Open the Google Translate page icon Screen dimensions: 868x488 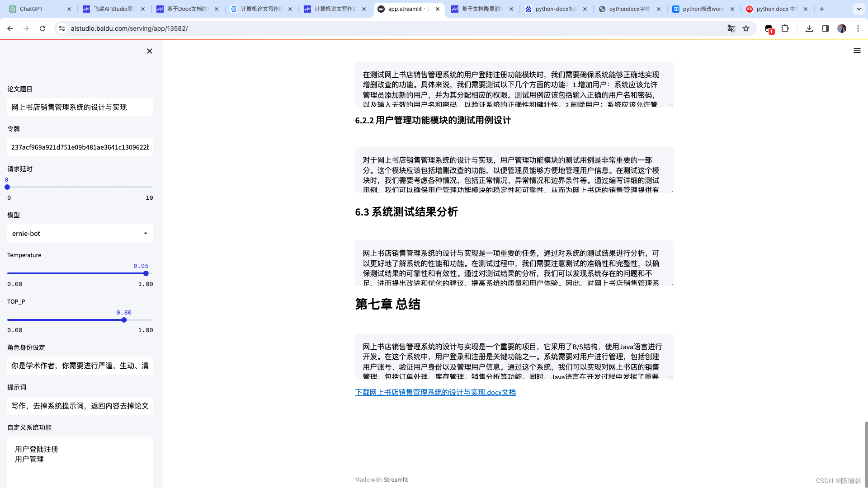pos(731,28)
